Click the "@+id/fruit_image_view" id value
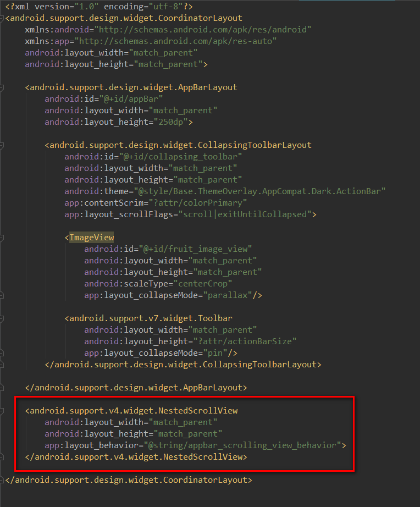 pos(195,249)
